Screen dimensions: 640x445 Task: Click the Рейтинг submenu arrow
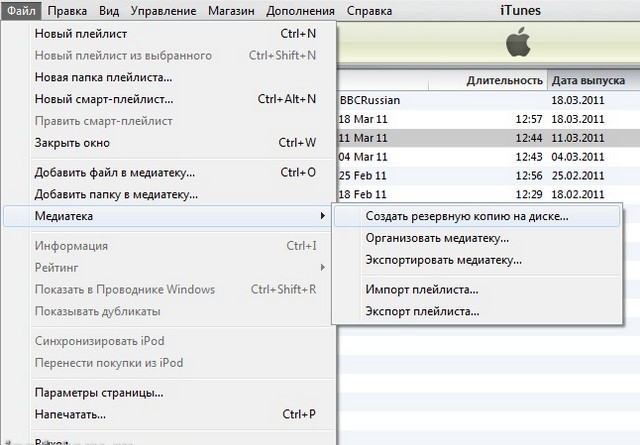pos(323,267)
